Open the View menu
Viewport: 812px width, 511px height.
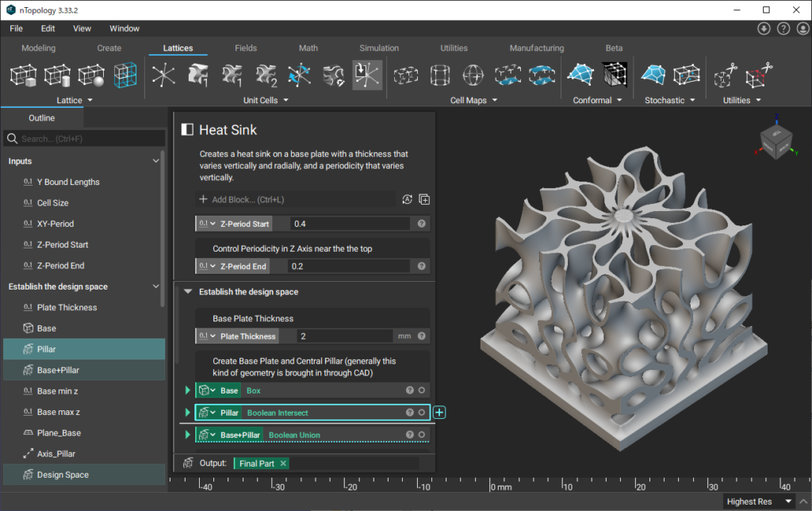[82, 29]
